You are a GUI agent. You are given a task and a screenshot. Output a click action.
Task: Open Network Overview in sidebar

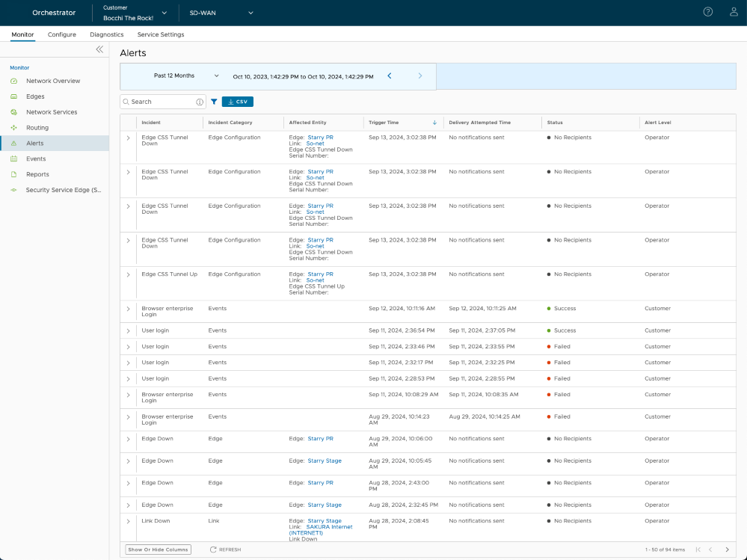click(x=53, y=81)
